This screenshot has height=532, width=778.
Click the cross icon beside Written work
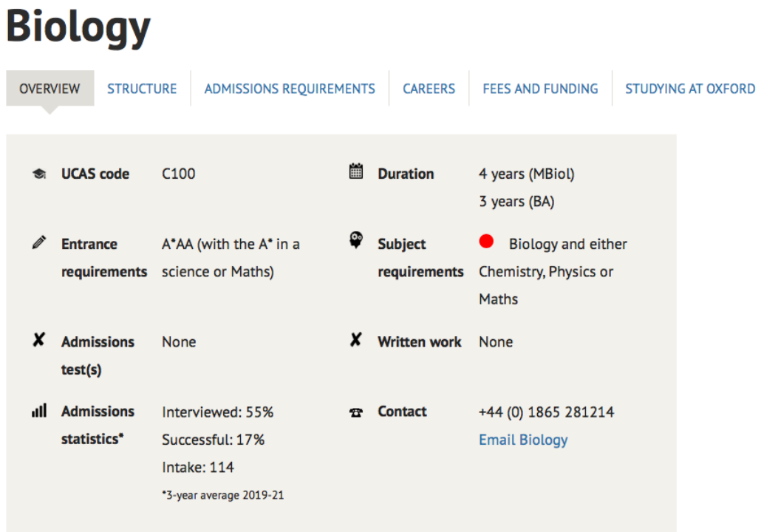coord(356,339)
